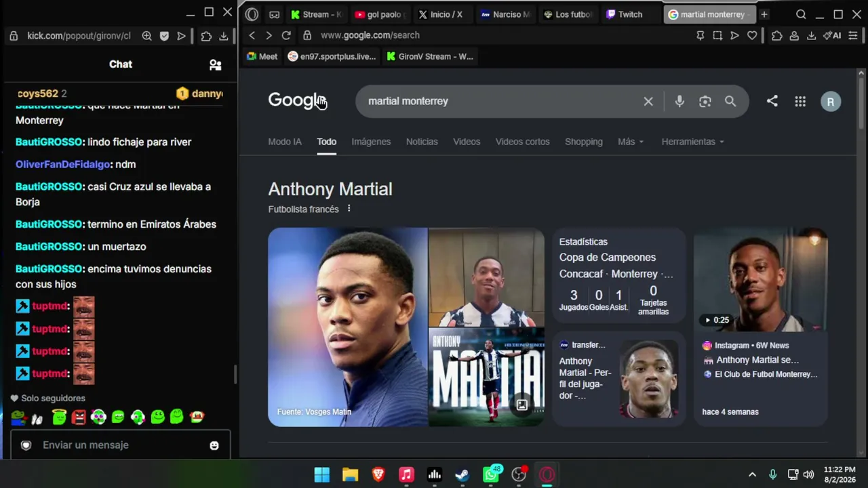Play the 0:25 Instagram video thumbnail
The width and height of the screenshot is (868, 488).
coord(760,279)
